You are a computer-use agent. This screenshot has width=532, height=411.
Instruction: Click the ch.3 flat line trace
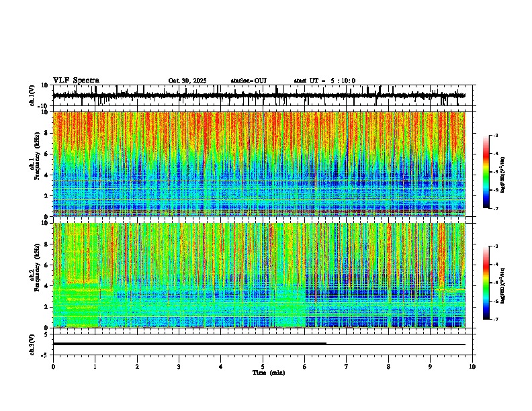point(259,344)
